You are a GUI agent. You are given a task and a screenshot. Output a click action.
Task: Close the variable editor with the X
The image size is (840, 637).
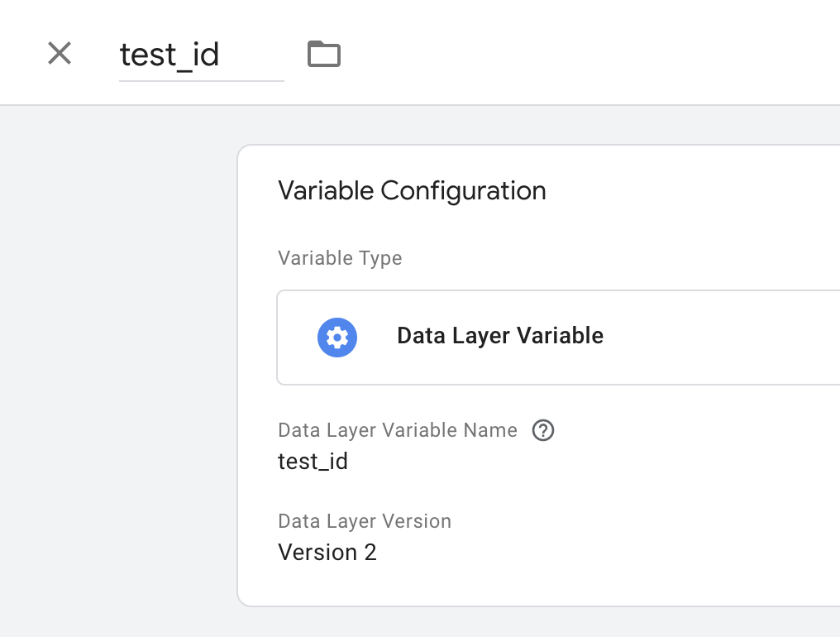pos(59,53)
